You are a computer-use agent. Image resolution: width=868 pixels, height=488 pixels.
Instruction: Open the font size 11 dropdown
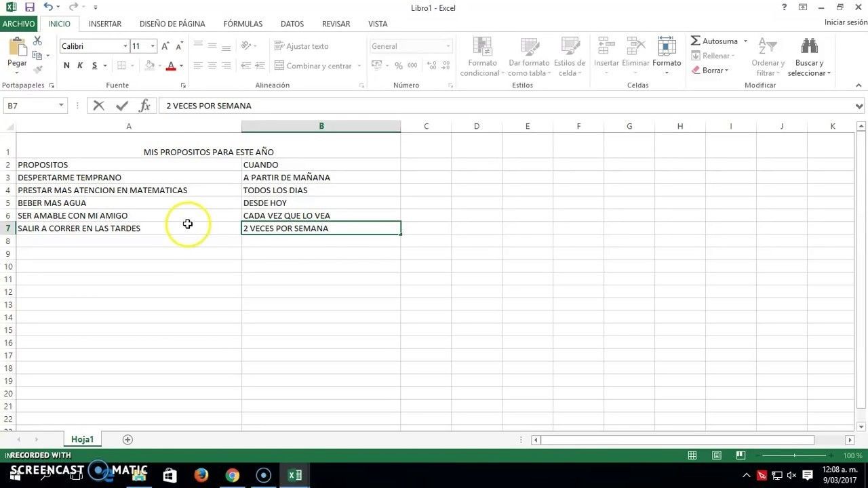coord(153,46)
